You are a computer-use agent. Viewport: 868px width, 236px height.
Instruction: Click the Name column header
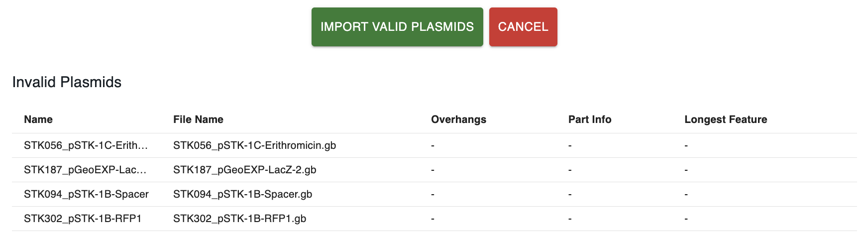pos(38,119)
